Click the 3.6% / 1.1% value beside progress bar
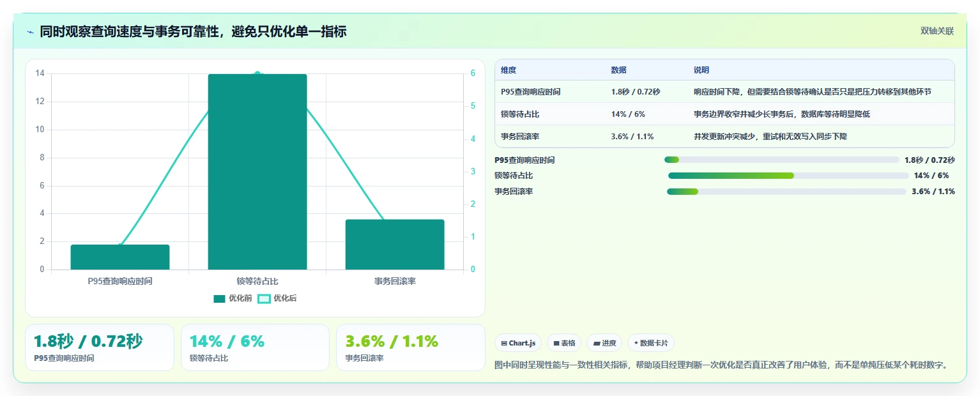The image size is (980, 396). pyautogui.click(x=933, y=192)
